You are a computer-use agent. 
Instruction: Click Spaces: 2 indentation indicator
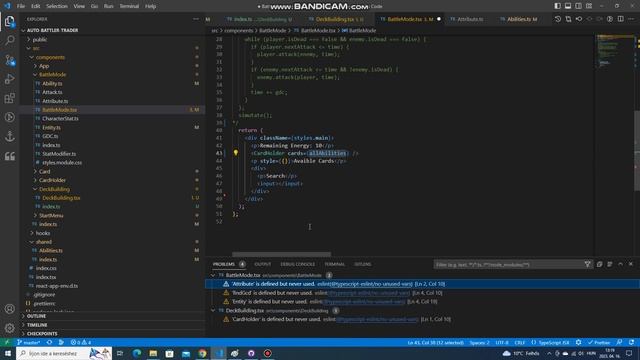(x=479, y=342)
